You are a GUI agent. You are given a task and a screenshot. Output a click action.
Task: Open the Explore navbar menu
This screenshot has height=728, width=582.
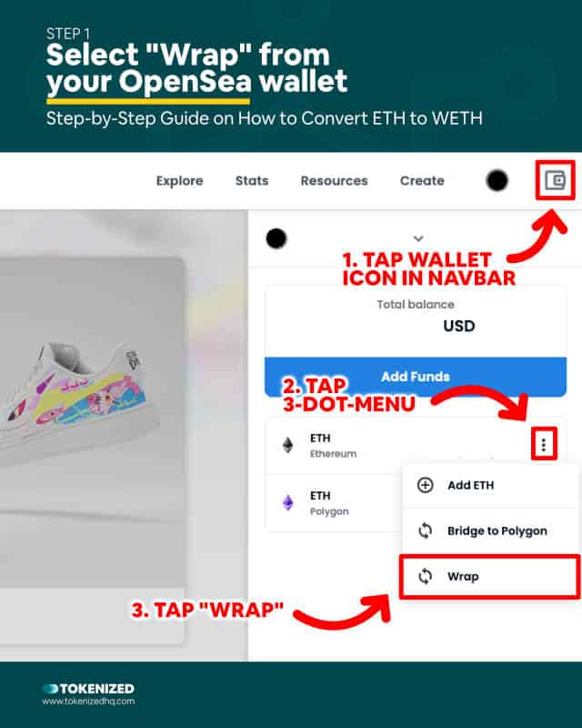[x=180, y=180]
